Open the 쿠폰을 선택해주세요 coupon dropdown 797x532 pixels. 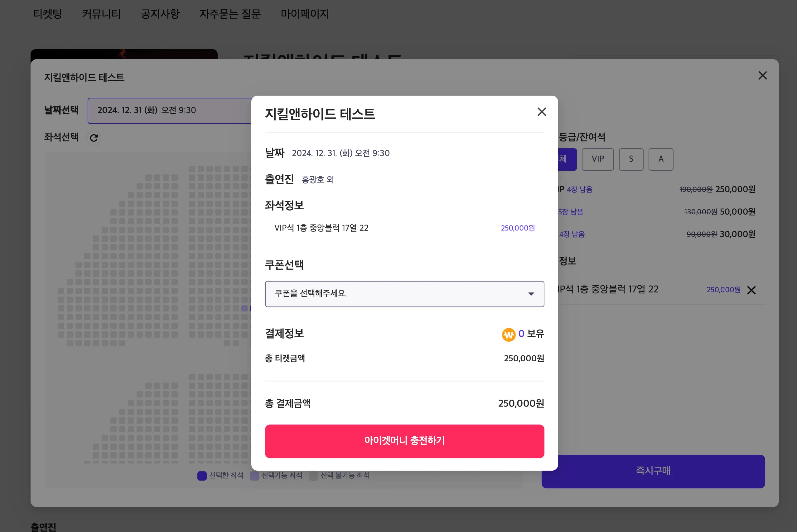click(404, 294)
